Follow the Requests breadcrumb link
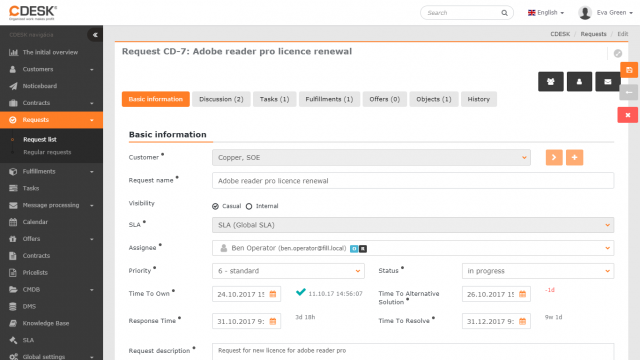This screenshot has height=360, width=640. 593,34
